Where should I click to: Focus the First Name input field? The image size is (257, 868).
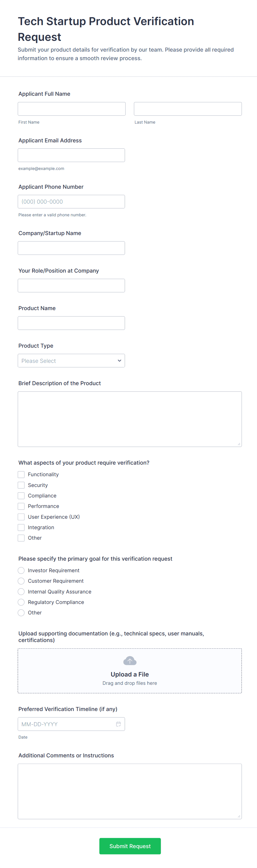[72, 109]
